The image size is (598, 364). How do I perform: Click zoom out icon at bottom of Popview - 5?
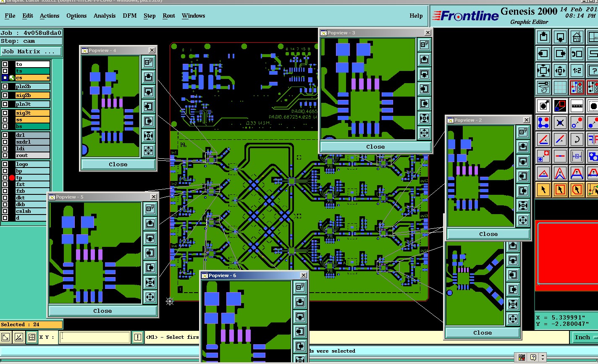coord(150,297)
